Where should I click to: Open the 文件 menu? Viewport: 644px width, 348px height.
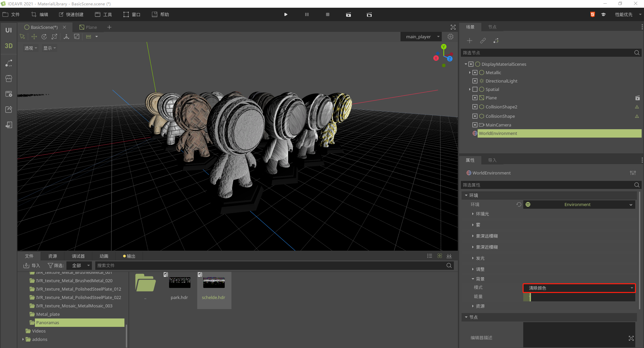tap(11, 14)
